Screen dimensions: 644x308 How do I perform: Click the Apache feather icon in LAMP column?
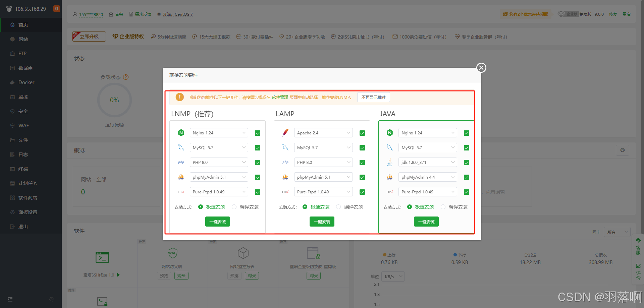click(x=285, y=133)
